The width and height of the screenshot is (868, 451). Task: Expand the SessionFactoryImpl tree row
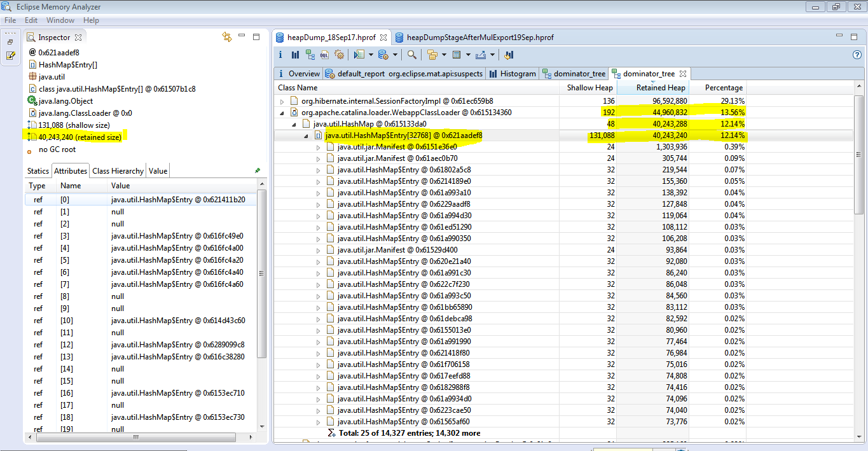pyautogui.click(x=282, y=101)
